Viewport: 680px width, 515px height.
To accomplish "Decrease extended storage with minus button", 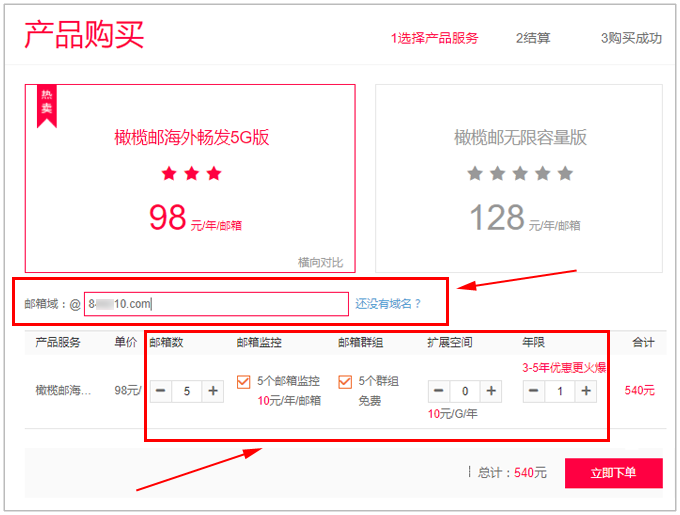I will [439, 392].
